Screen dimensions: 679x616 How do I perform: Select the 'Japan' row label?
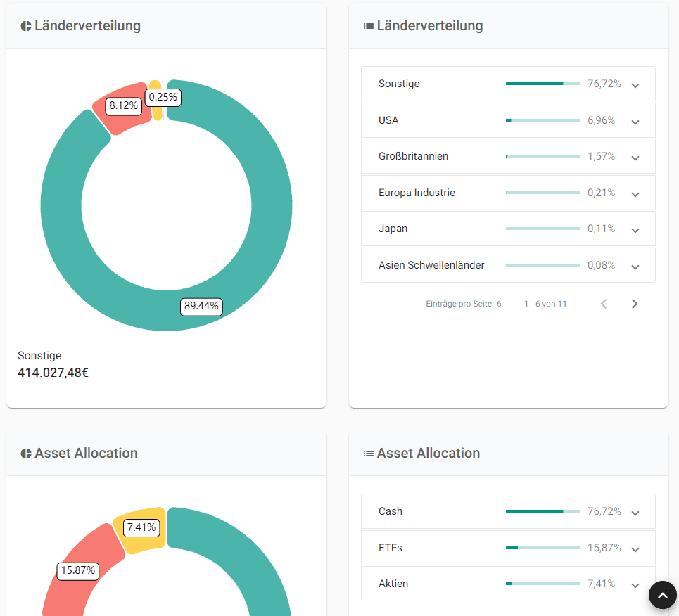click(x=393, y=229)
